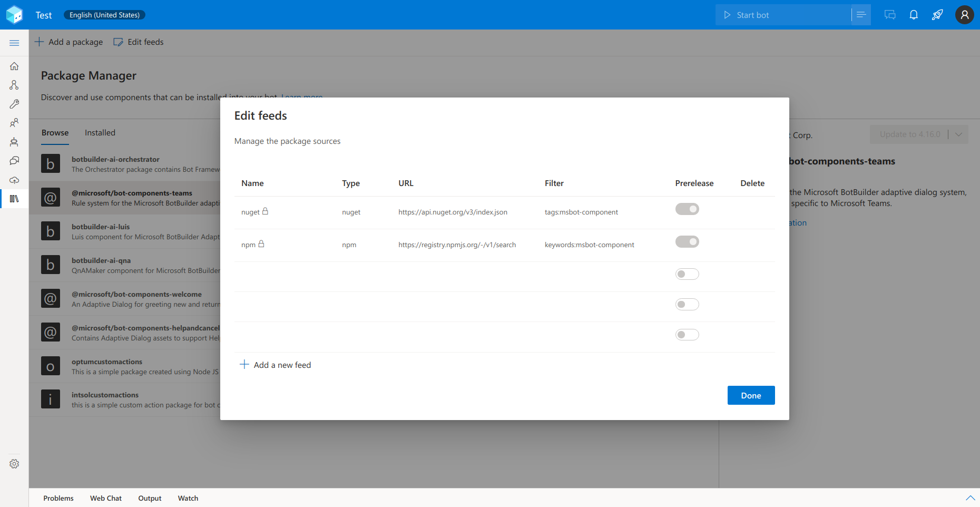Click the tags:msbot-component filter cell
Screen dimensions: 980x507
581,212
